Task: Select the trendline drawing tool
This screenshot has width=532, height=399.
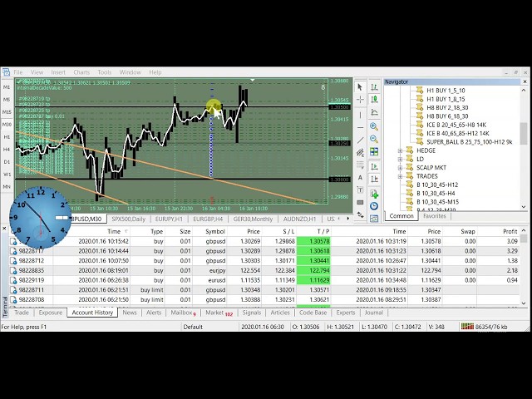Action: click(360, 139)
